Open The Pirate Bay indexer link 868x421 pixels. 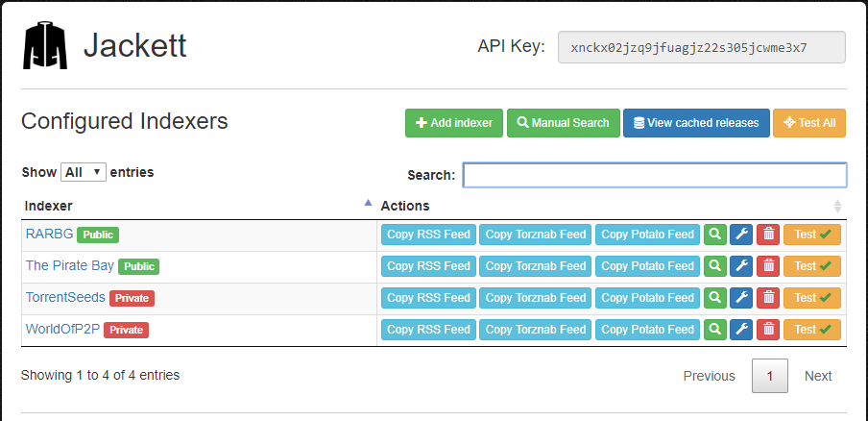point(70,265)
